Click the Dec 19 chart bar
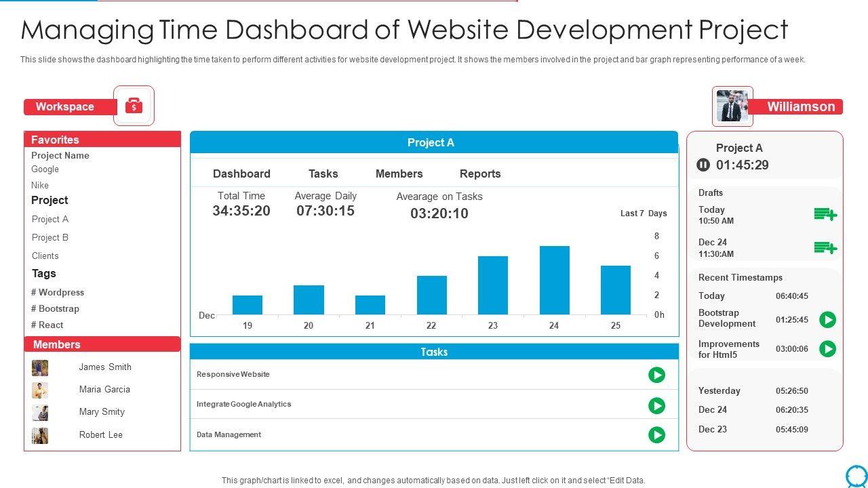Viewport: 868px width, 488px height. (248, 305)
